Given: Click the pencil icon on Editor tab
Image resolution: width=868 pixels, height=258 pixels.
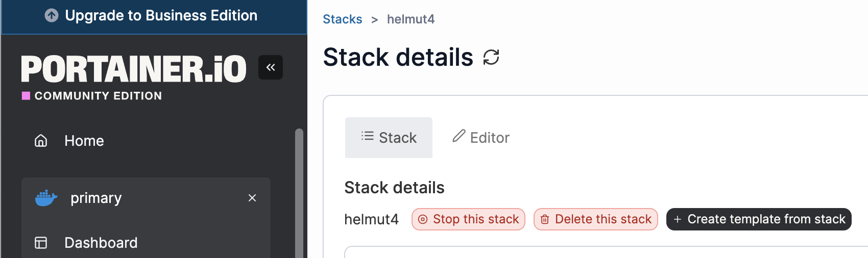Looking at the screenshot, I should [459, 136].
